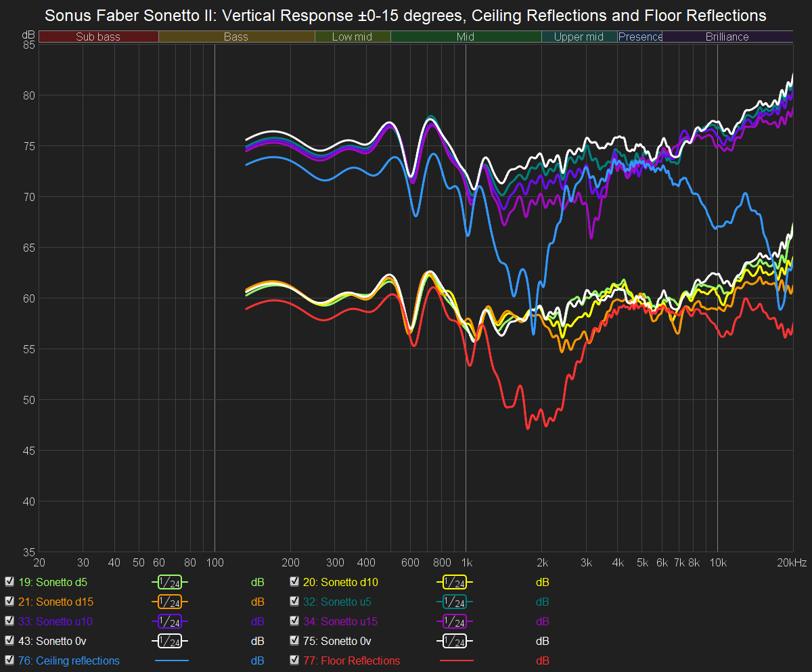Uncheck the 21: Sonetto d15 checkbox
Viewport: 812px width, 672px height.
9,602
